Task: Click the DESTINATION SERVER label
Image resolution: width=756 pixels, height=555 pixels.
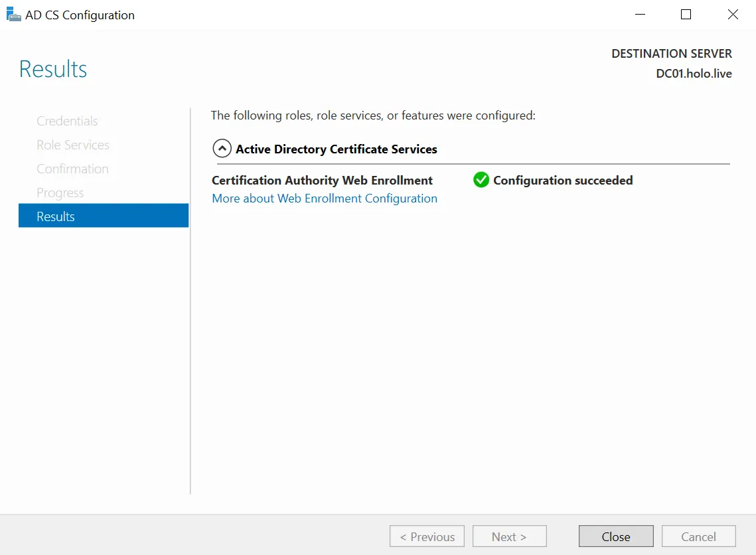Action: click(672, 54)
